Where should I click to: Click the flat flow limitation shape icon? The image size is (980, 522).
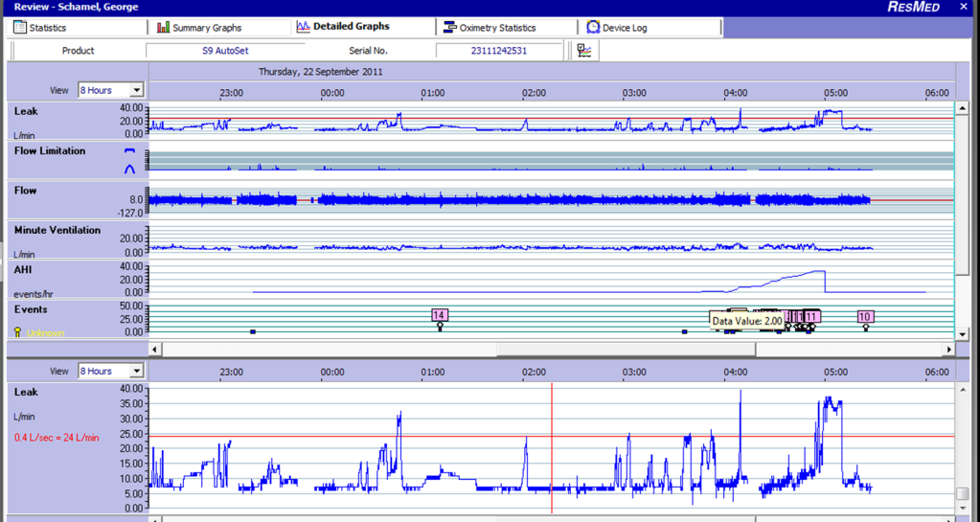[x=129, y=151]
